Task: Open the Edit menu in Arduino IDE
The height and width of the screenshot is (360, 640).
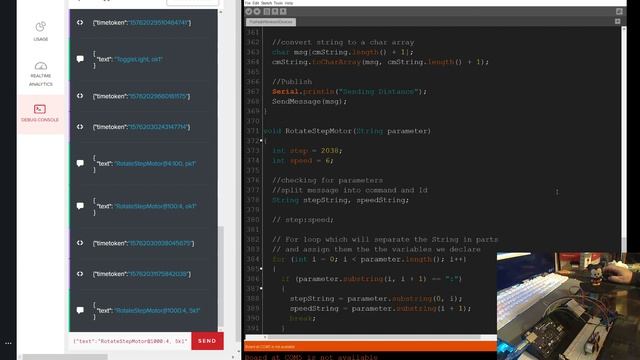Action: click(x=256, y=3)
